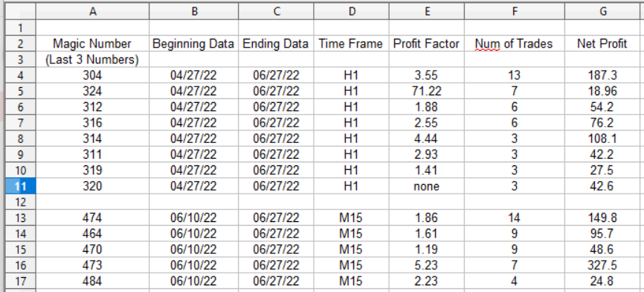Select column A header
Image resolution: width=644 pixels, height=292 pixels.
coord(92,11)
